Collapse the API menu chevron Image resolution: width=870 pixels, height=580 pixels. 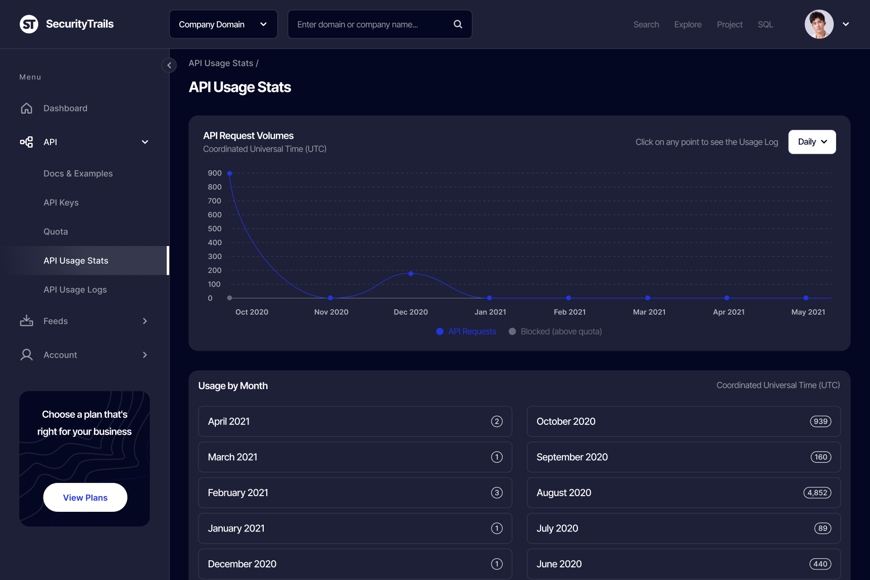coord(145,142)
